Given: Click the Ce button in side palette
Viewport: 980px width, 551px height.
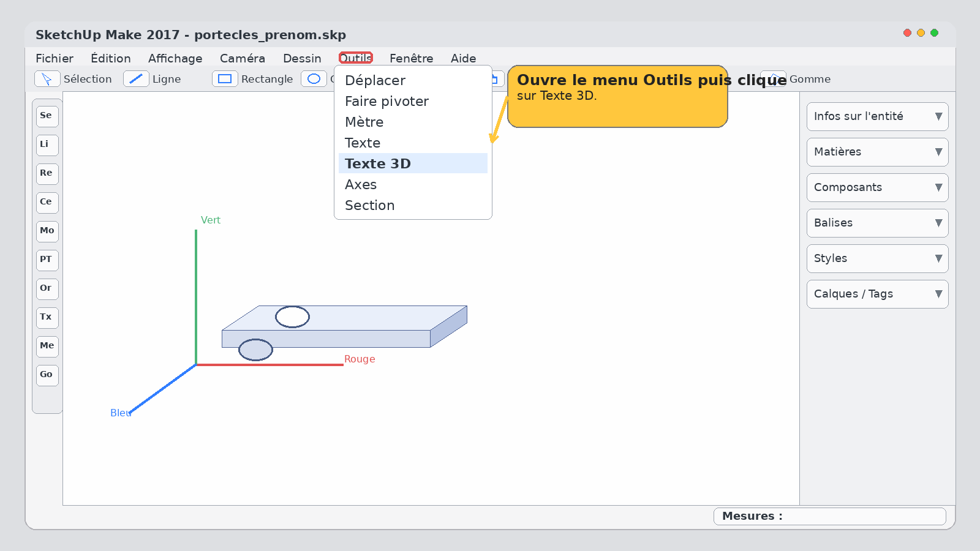Looking at the screenshot, I should pyautogui.click(x=47, y=202).
